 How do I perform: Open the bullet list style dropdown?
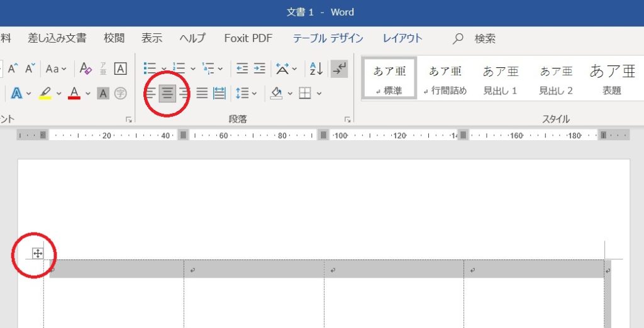(164, 69)
